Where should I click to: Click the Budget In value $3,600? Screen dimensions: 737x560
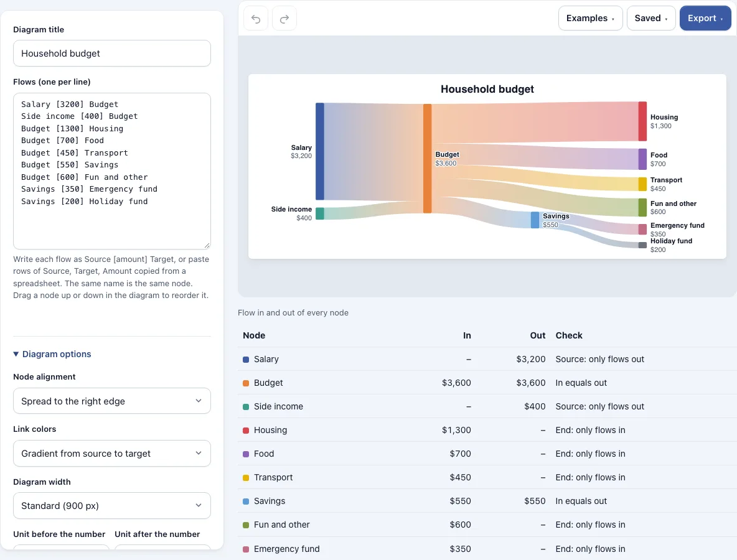pyautogui.click(x=456, y=383)
